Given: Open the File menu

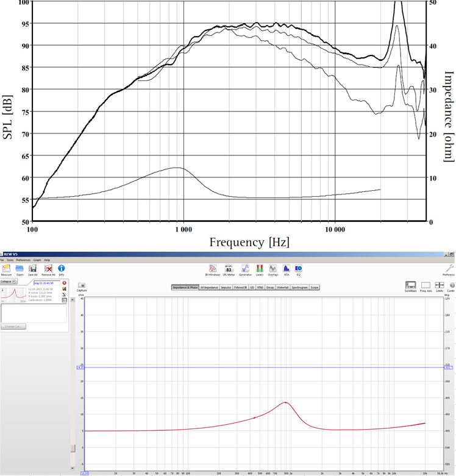Looking at the screenshot, I should (x=1, y=260).
